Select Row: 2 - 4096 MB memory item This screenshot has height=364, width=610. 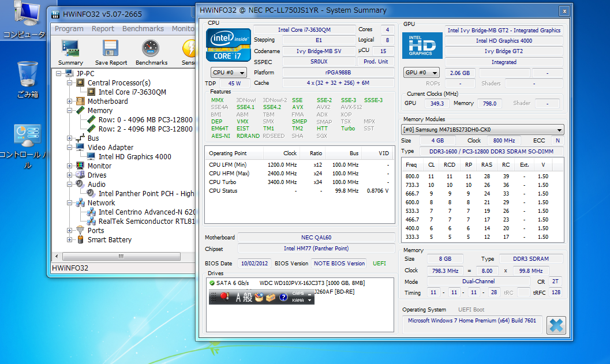tap(145, 129)
